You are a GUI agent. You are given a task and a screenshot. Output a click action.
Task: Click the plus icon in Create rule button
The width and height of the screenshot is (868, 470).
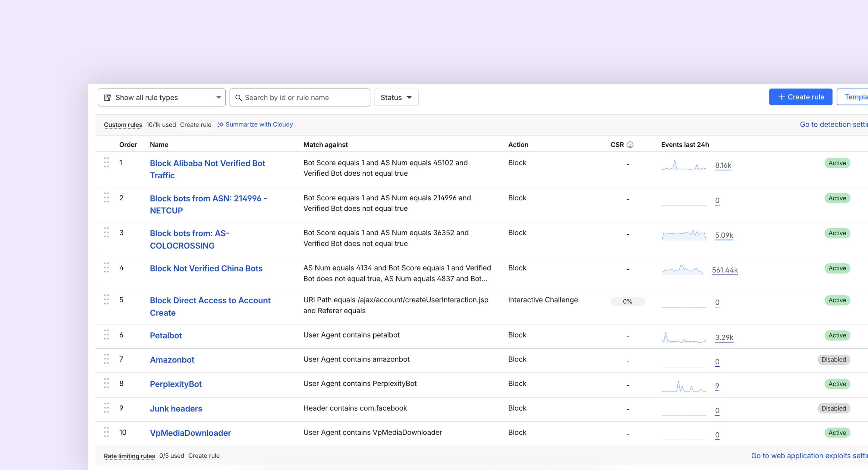pyautogui.click(x=781, y=97)
